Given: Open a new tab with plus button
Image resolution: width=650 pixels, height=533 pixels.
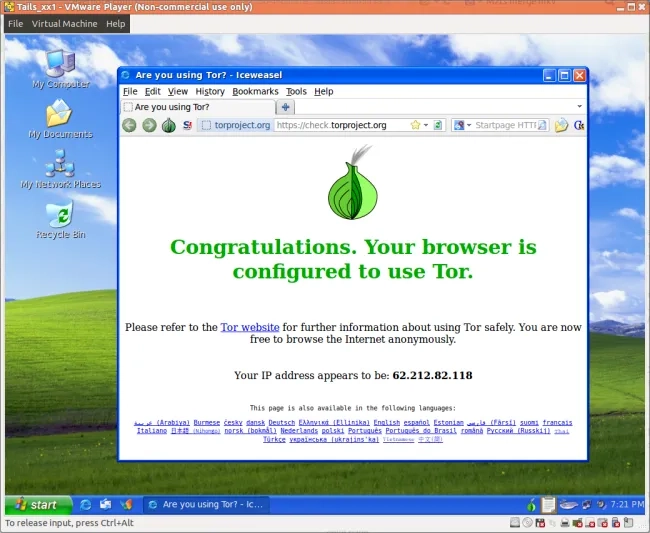Looking at the screenshot, I should click(286, 107).
